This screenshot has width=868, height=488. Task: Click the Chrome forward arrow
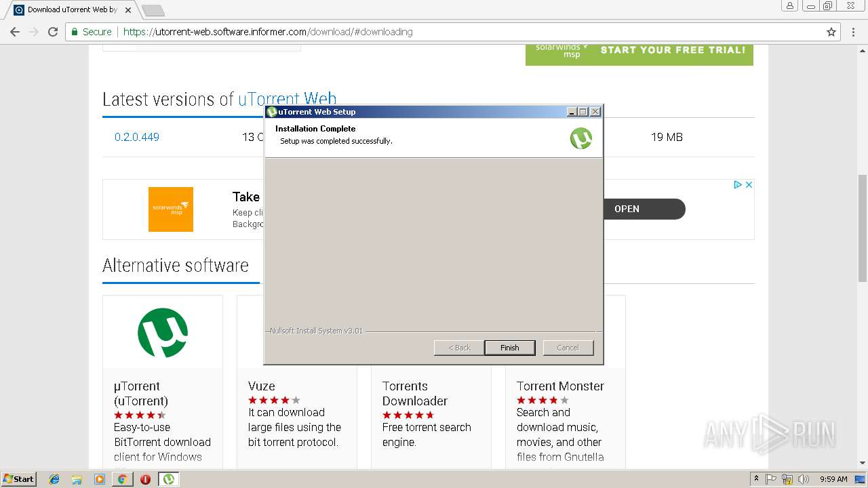point(34,32)
